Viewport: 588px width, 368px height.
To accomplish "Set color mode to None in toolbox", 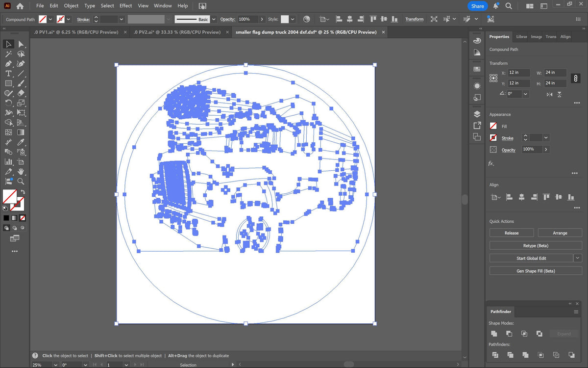I will coord(23,218).
